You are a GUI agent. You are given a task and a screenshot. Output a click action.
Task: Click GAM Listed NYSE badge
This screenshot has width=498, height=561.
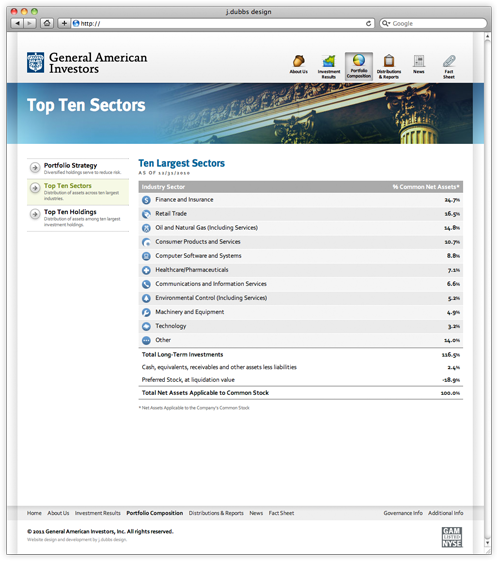(452, 537)
